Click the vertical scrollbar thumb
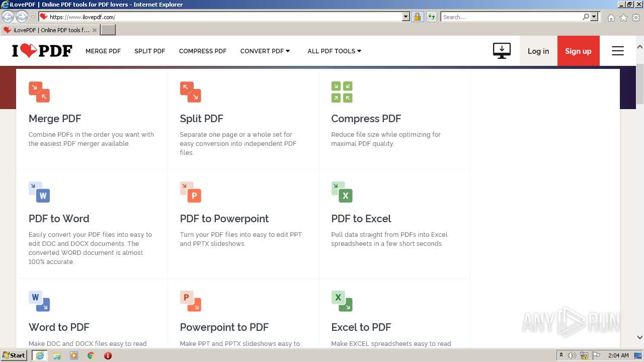 (640, 83)
